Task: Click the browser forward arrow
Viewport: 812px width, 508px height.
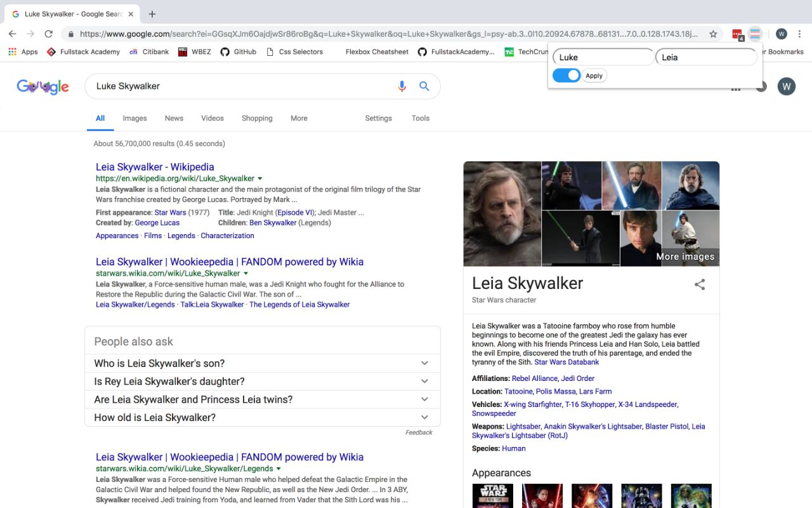Action: [30, 34]
